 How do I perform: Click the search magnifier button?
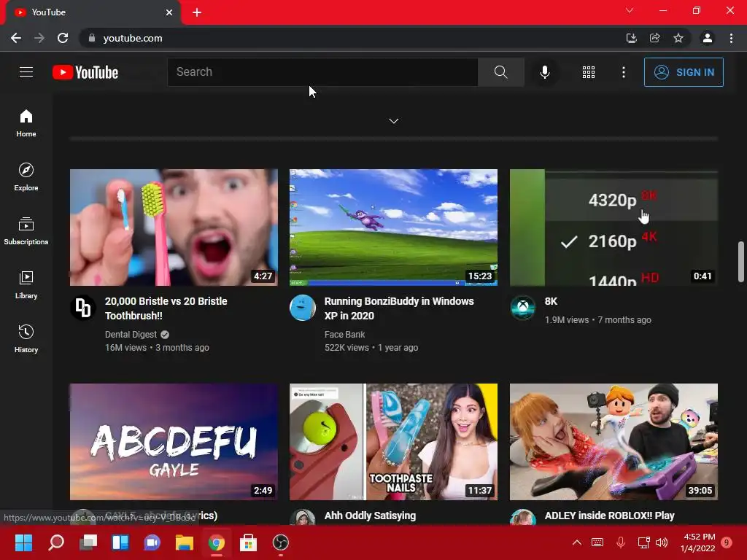pyautogui.click(x=500, y=72)
